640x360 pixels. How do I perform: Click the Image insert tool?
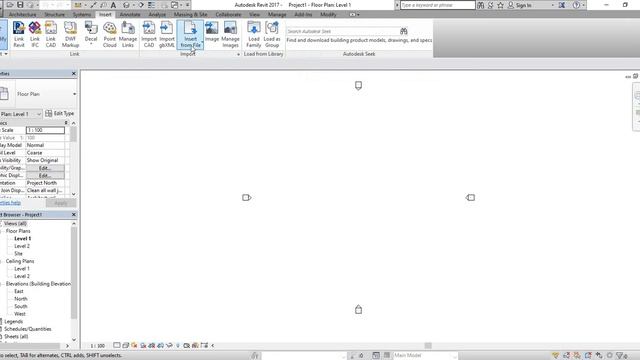coord(212,32)
